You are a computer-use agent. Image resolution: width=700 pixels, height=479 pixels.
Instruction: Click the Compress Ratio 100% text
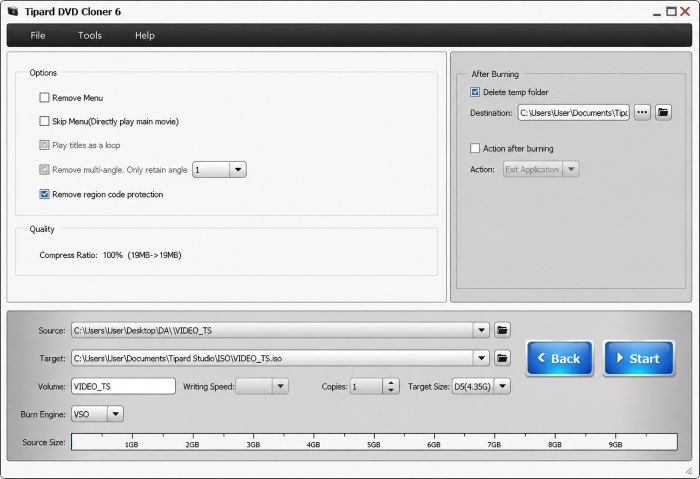coord(110,255)
